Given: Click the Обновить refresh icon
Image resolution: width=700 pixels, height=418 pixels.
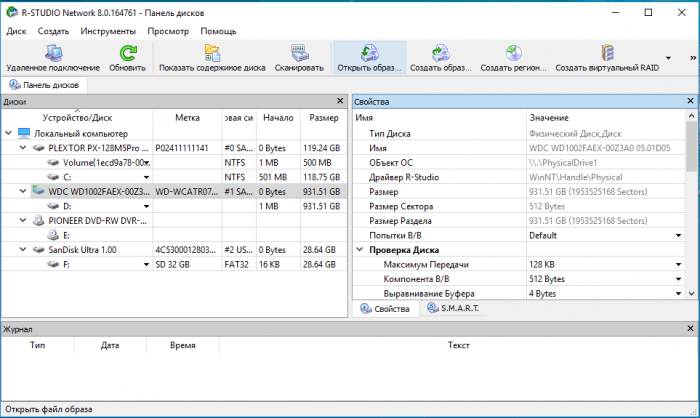Looking at the screenshot, I should [127, 53].
